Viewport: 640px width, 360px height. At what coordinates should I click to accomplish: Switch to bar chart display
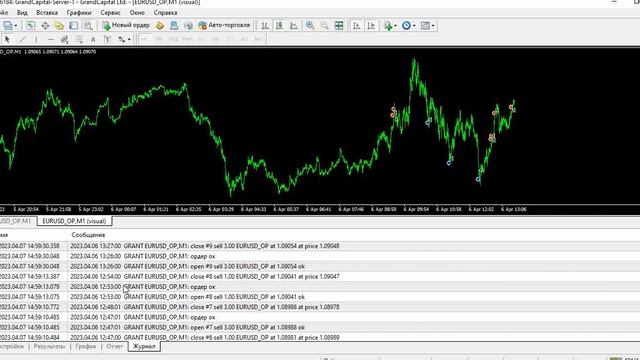coord(265,25)
